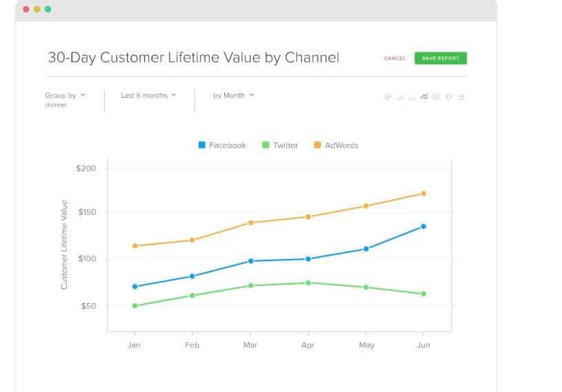Viewport: 562px width, 392px height.
Task: Switch to the pie chart view icon
Action: 388,96
